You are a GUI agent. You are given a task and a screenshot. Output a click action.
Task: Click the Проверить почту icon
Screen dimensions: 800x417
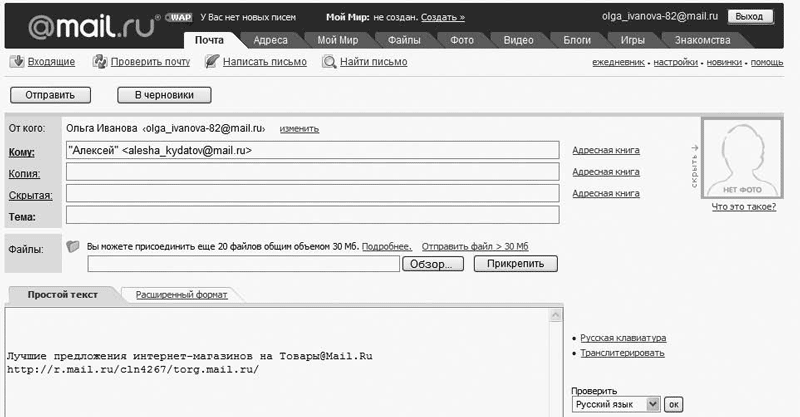tap(99, 62)
